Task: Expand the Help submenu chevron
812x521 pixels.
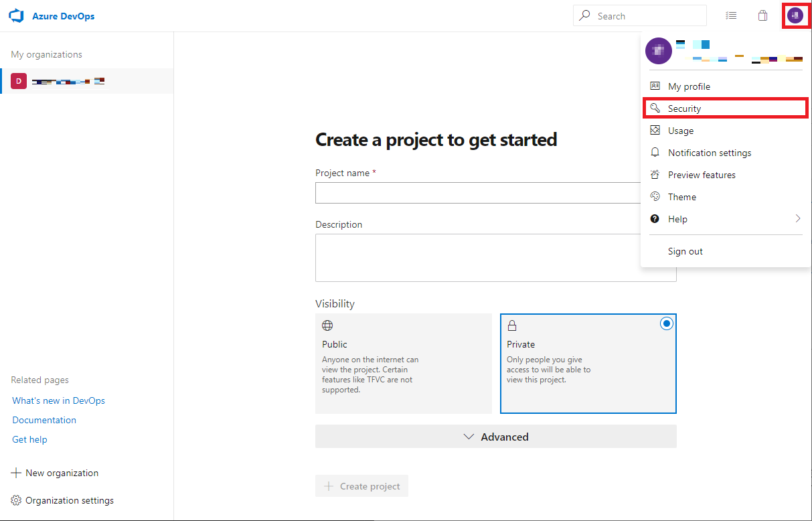Action: point(797,218)
